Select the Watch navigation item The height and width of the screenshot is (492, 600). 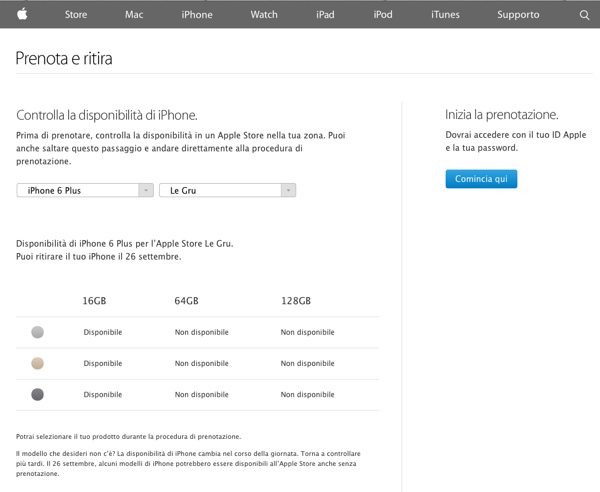click(x=264, y=15)
